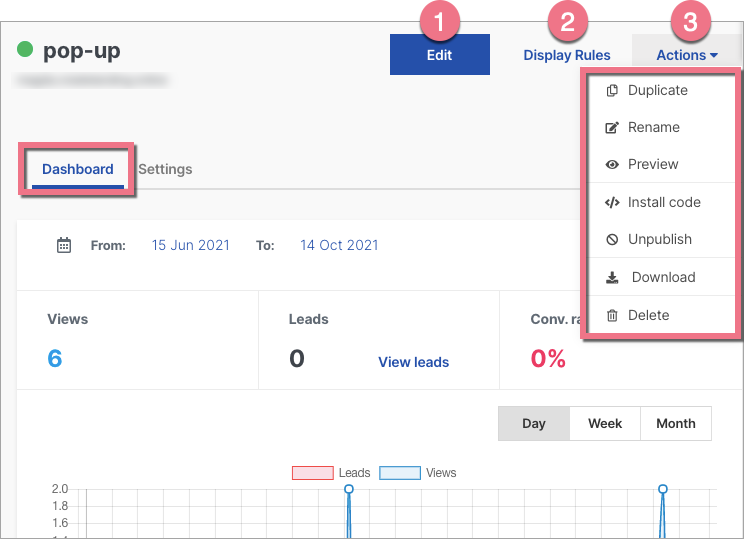
Task: Click the Delete trash icon
Action: (x=612, y=315)
